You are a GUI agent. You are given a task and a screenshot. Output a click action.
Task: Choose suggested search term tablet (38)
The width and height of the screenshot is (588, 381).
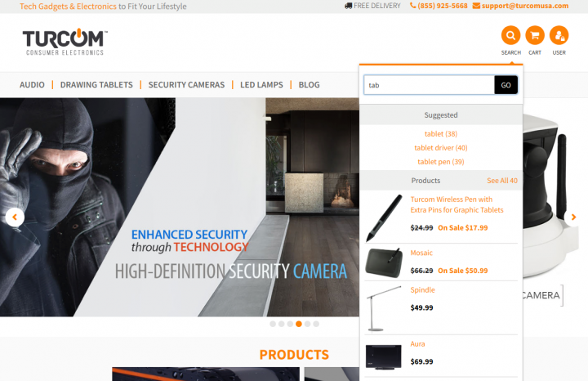441,133
